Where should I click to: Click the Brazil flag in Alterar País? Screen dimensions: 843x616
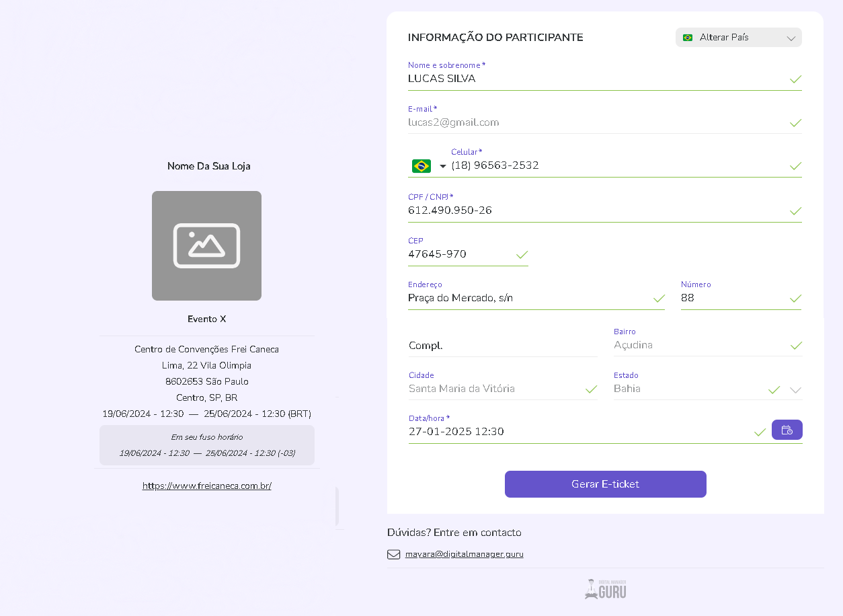(x=688, y=38)
